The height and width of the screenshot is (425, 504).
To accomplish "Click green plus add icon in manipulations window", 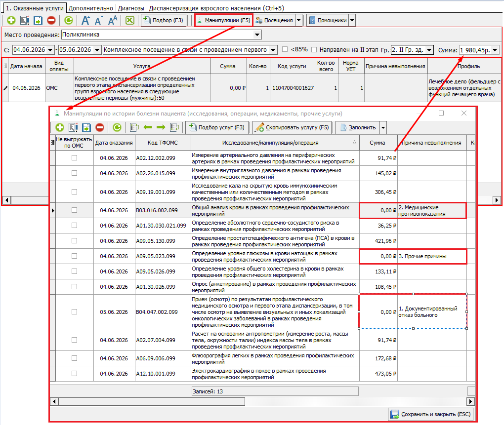I will pyautogui.click(x=60, y=127).
